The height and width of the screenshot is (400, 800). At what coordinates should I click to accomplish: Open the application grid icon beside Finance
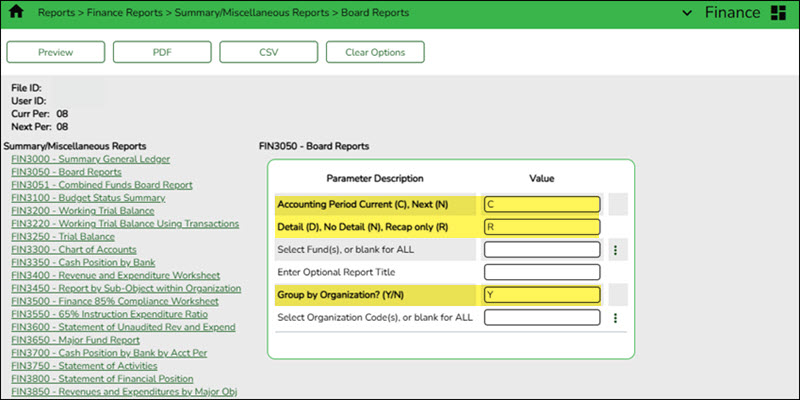point(779,13)
